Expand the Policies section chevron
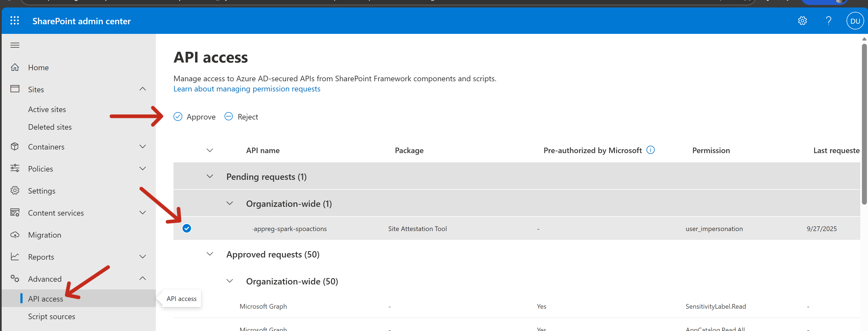Screen dimensions: 868x331 [143, 169]
